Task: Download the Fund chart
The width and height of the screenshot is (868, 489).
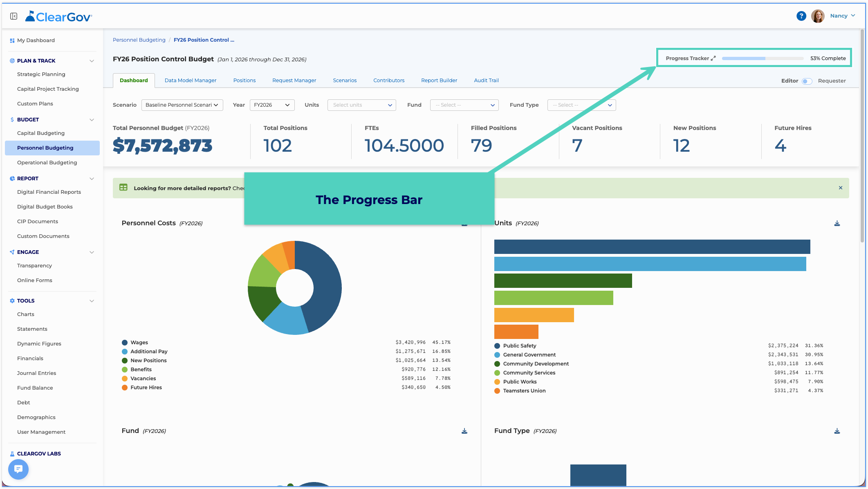Action: click(x=464, y=431)
